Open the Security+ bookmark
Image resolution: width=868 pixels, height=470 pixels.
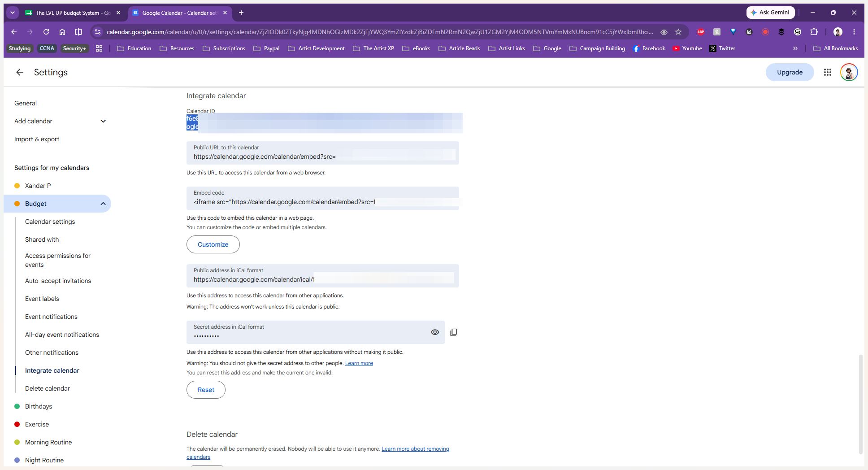(74, 48)
